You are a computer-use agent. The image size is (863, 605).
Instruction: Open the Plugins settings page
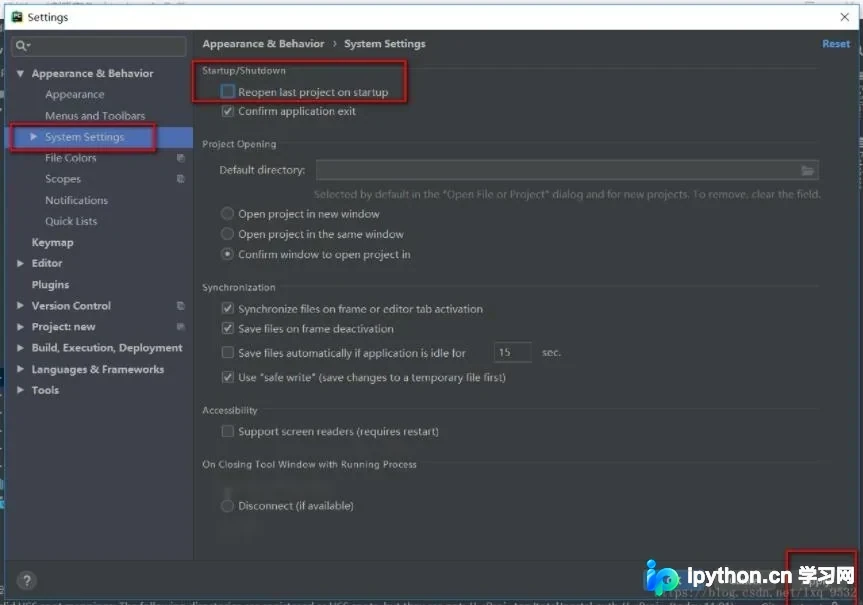pos(50,285)
